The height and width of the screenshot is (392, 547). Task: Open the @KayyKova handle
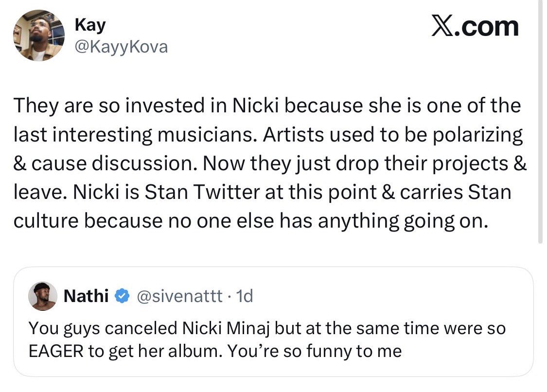[121, 47]
